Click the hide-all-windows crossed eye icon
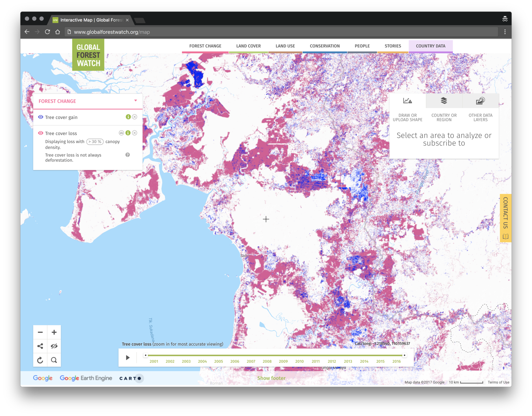 tap(54, 346)
